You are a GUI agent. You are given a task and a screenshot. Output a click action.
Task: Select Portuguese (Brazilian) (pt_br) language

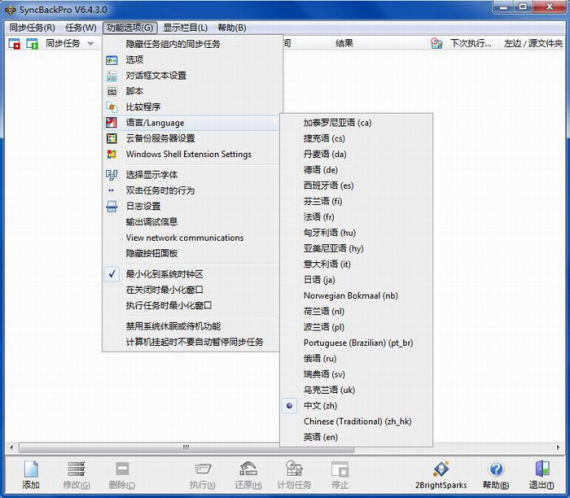tap(357, 343)
